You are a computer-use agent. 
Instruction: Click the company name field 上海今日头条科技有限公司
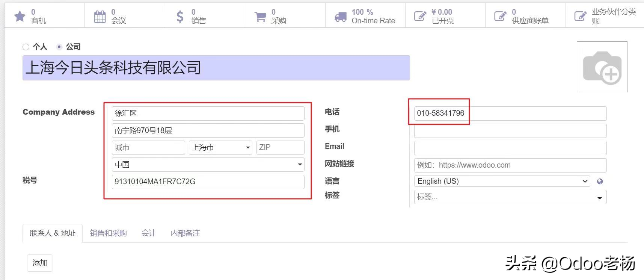(216, 68)
